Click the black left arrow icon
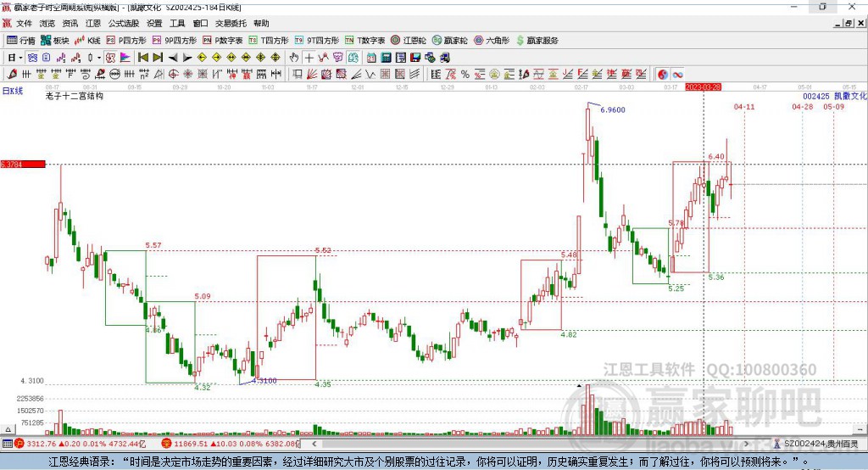The image size is (868, 470). (173, 58)
